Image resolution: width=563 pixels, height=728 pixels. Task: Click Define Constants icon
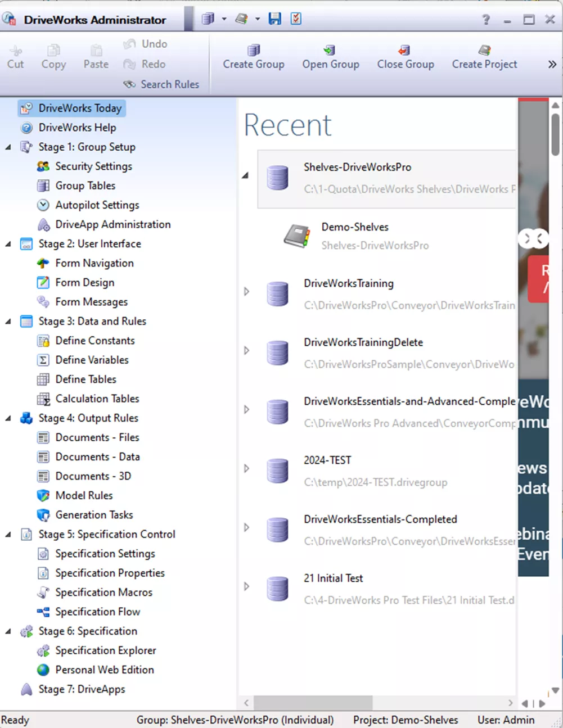[43, 341]
